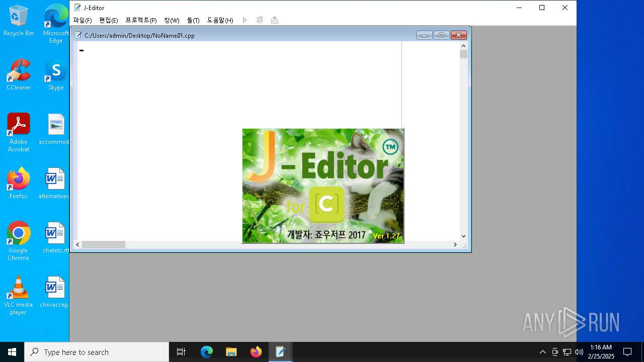Click the volume speaker icon in tray
The width and height of the screenshot is (644, 362).
tap(579, 352)
